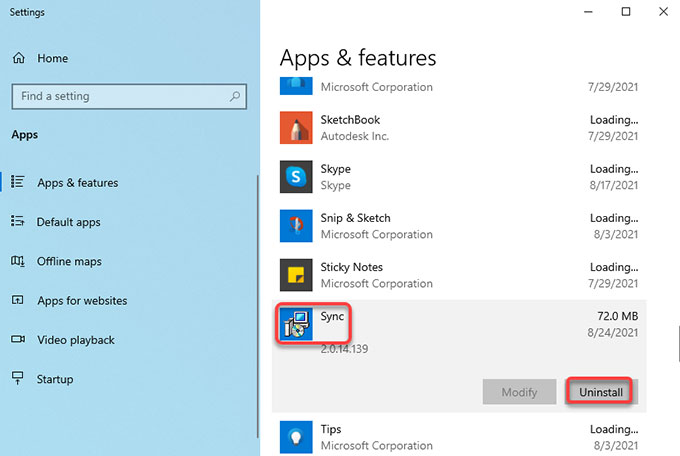This screenshot has height=456, width=680.
Task: Click the partially visible Microsoft app icon dated 7/29/2021
Action: pos(296,85)
